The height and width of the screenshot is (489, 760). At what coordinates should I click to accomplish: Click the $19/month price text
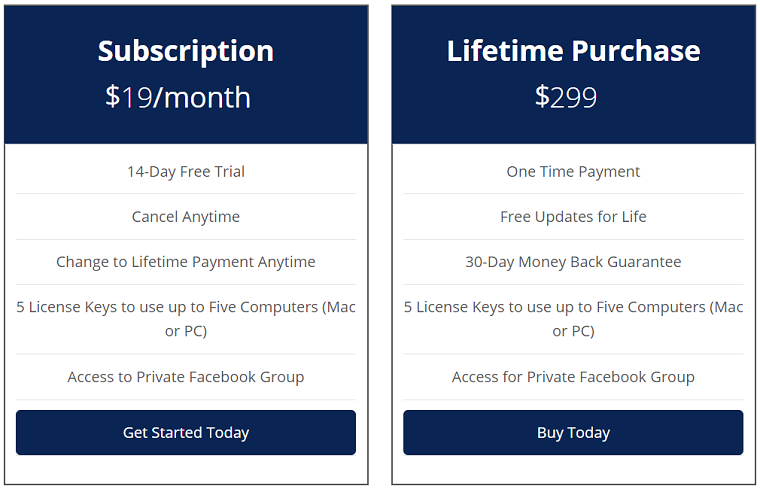pyautogui.click(x=178, y=97)
